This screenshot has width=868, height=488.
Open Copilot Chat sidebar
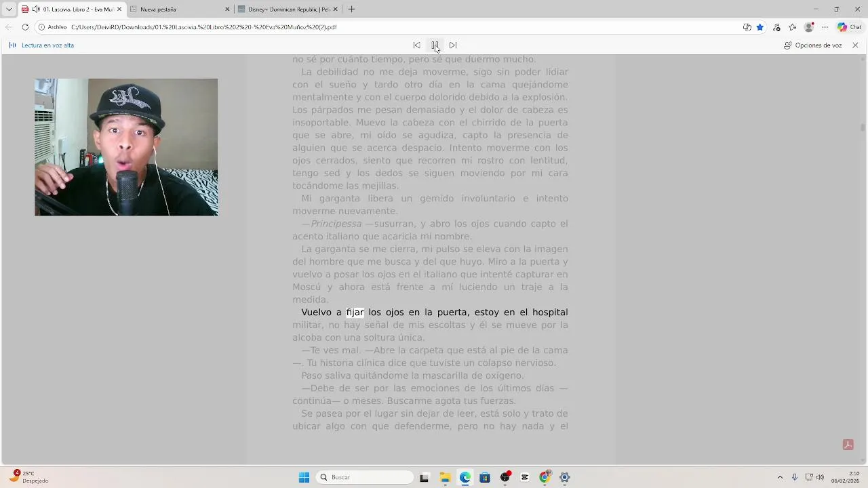pyautogui.click(x=850, y=27)
